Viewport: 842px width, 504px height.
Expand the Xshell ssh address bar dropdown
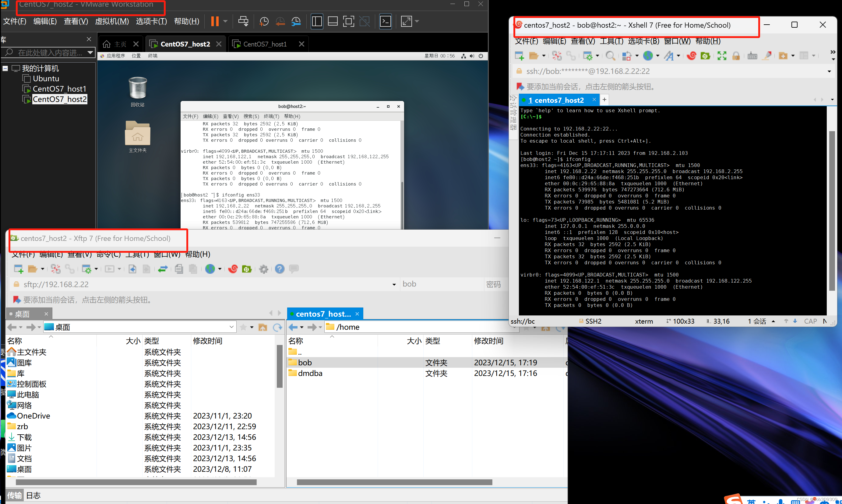pyautogui.click(x=829, y=71)
